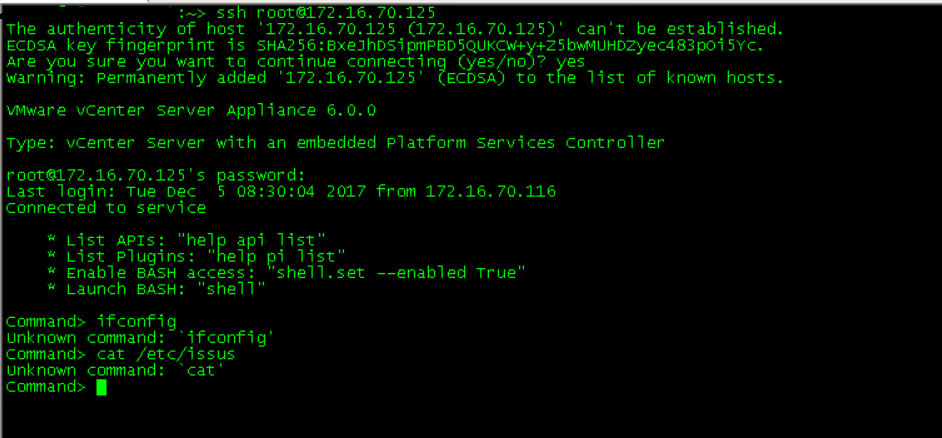Click the authenticity of host warning line
This screenshot has height=438, width=942.
[395, 29]
